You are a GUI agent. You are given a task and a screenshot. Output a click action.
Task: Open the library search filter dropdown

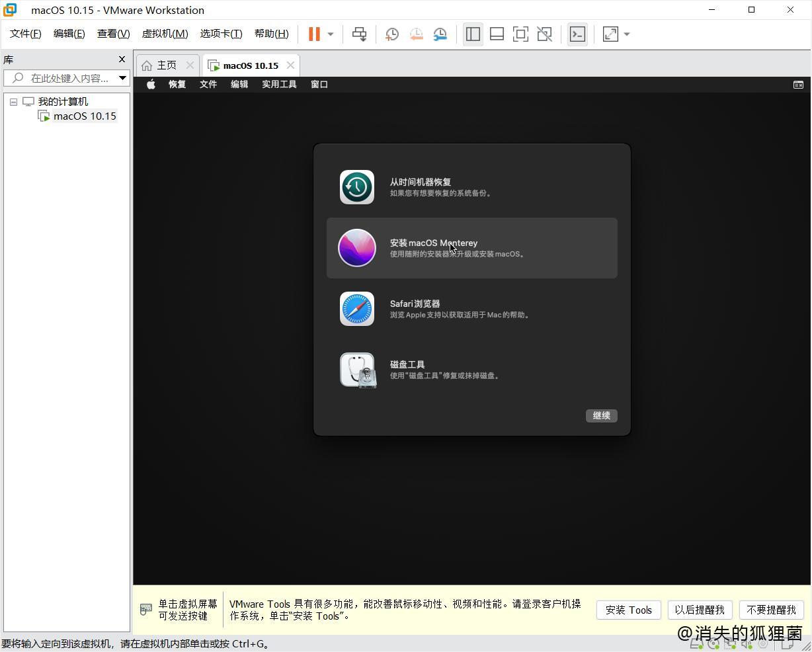point(122,78)
